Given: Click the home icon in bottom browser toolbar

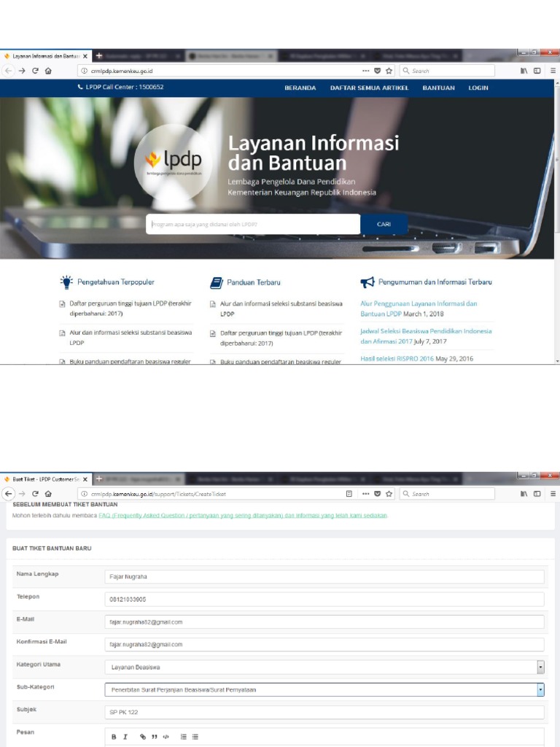Looking at the screenshot, I should (48, 494).
